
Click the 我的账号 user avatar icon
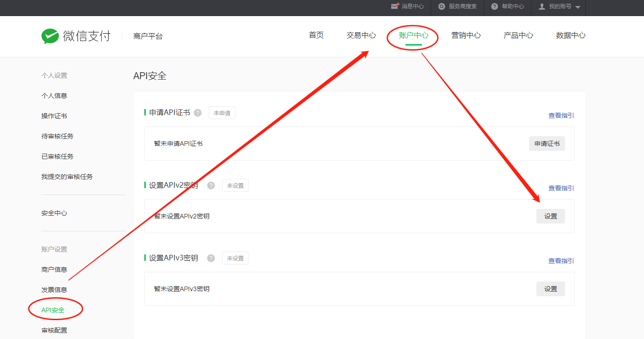[x=542, y=6]
